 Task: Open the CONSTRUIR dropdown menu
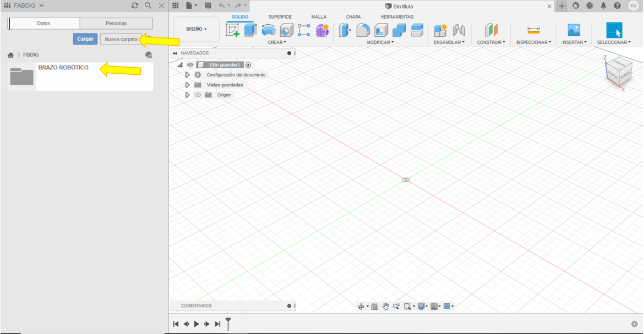[491, 42]
